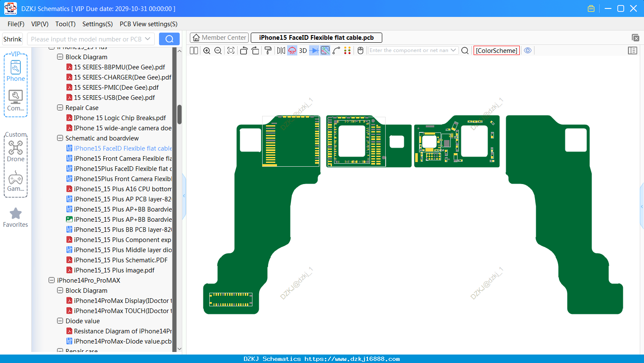The height and width of the screenshot is (363, 644).
Task: Select the Computer category icon
Action: 16,101
